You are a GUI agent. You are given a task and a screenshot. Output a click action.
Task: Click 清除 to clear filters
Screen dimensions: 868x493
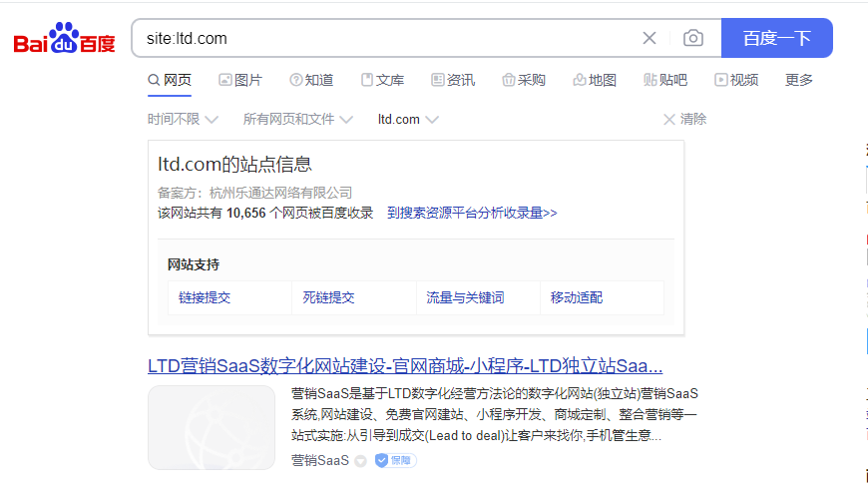685,119
